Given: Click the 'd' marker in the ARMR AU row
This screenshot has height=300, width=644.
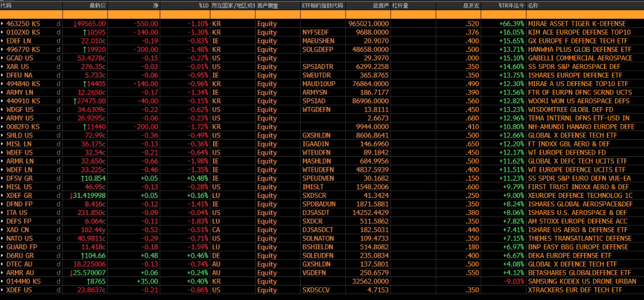Looking at the screenshot, I should [x=59, y=273].
